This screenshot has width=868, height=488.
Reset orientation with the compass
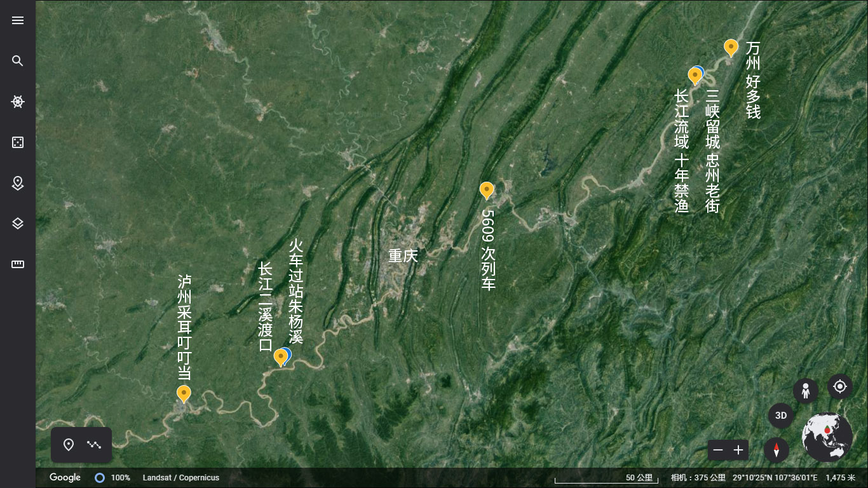[776, 451]
